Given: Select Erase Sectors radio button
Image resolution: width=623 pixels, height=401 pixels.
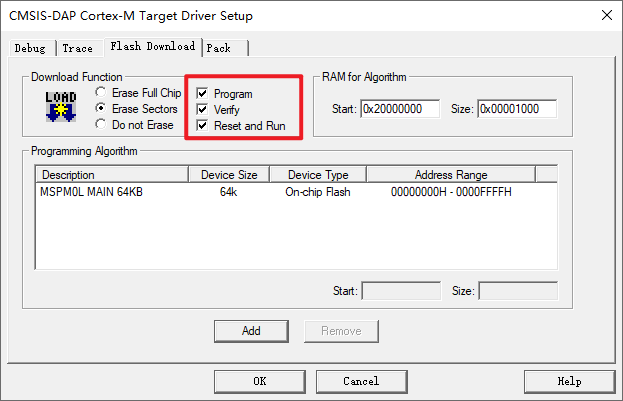Looking at the screenshot, I should click(x=101, y=109).
